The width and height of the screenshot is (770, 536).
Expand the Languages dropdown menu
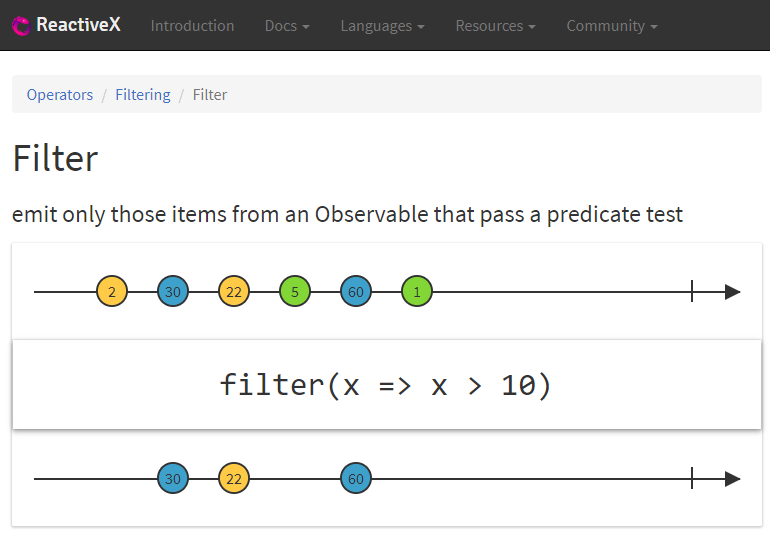(x=382, y=26)
